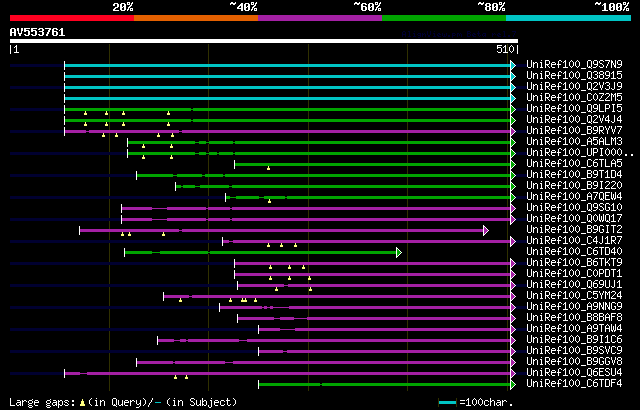Click the query name AV553761
Image resolution: width=640 pixels, height=410 pixels.
38,32
